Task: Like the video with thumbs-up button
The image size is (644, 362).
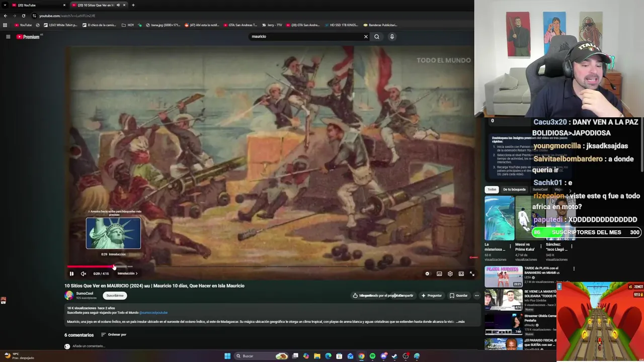Action: point(355,296)
